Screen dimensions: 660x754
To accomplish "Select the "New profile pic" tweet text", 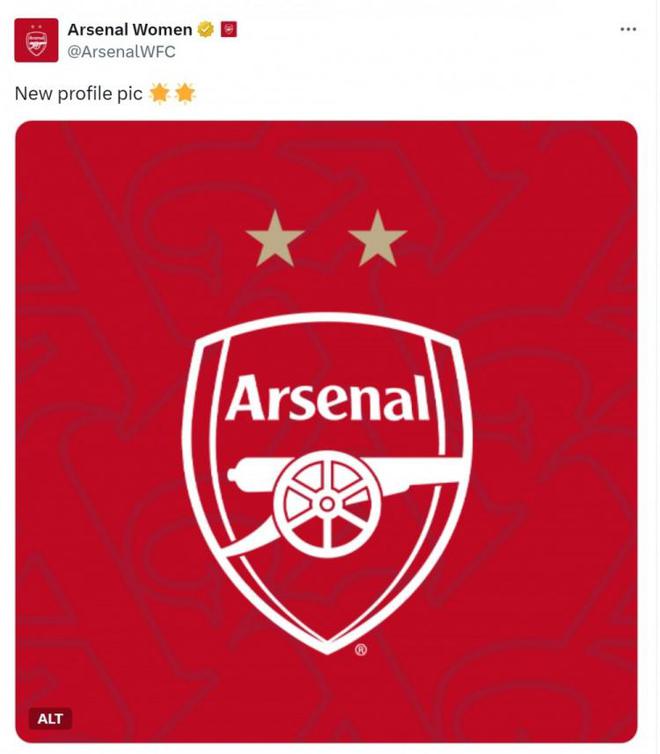I will pyautogui.click(x=78, y=94).
